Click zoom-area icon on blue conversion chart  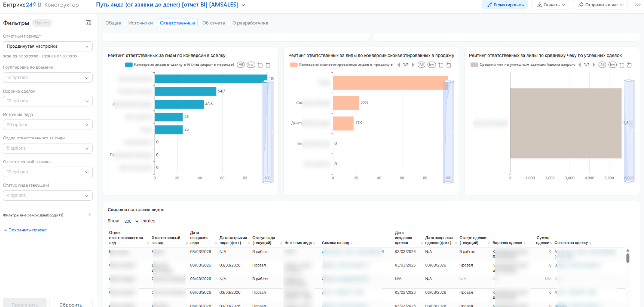(x=260, y=65)
